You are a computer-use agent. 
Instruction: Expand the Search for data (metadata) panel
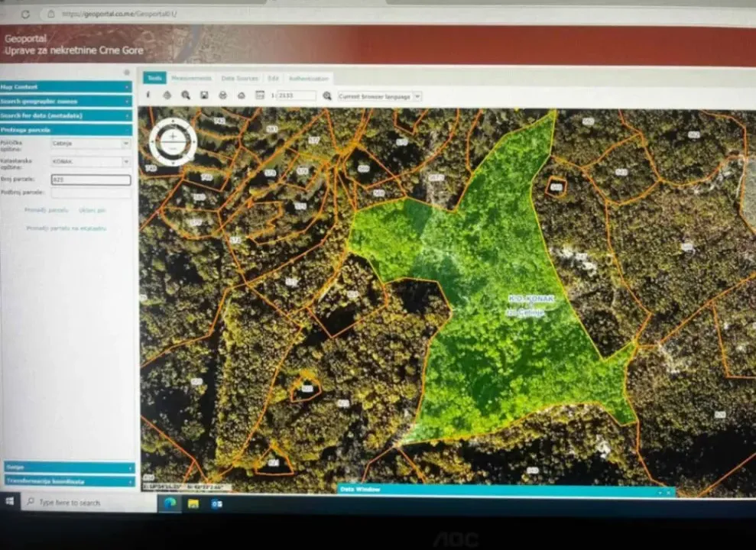(x=66, y=115)
